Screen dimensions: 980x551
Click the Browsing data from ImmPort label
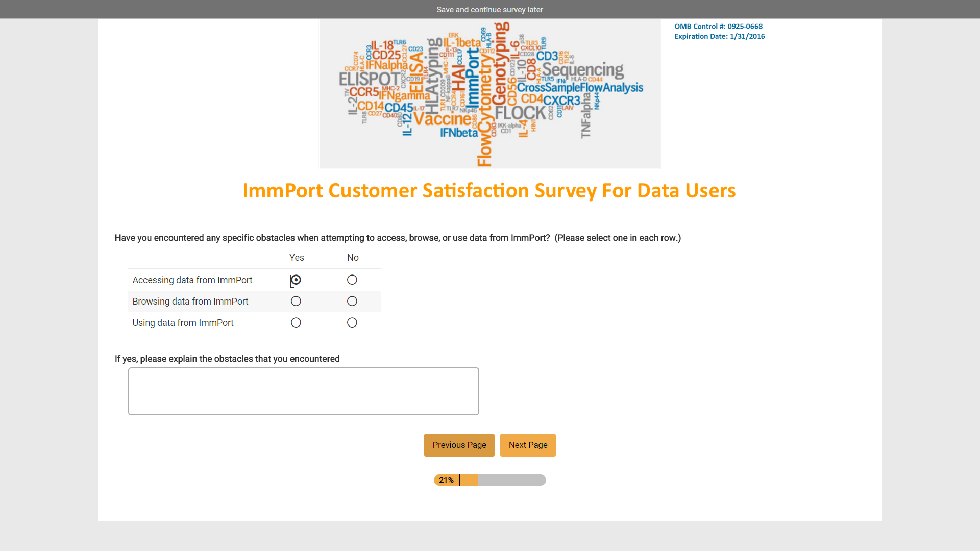[x=190, y=302]
